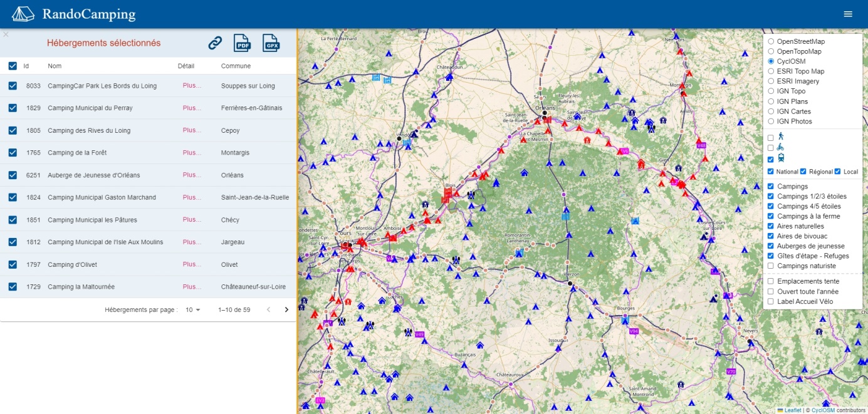Copy share link for selected accommodations
The width and height of the screenshot is (868, 414).
[215, 43]
